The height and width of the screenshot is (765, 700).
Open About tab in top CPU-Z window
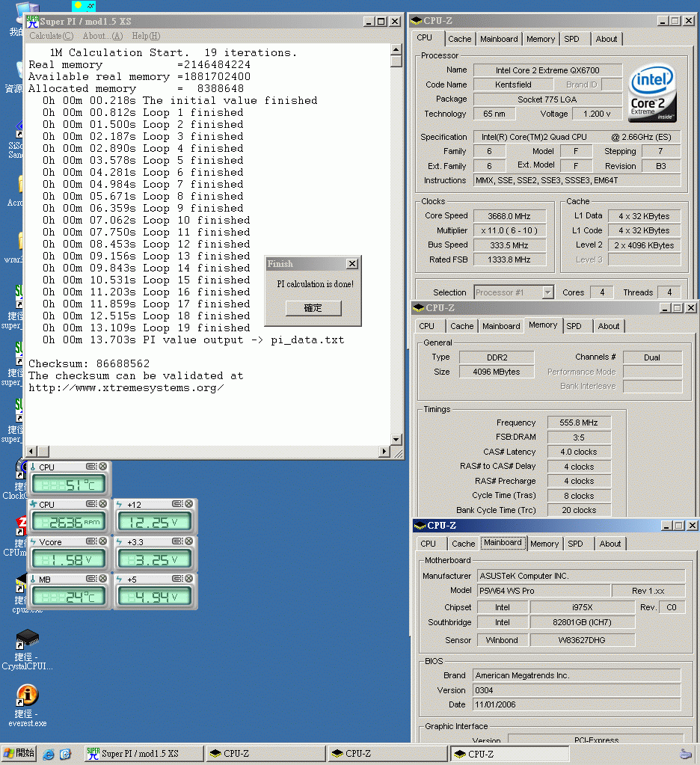(x=607, y=39)
